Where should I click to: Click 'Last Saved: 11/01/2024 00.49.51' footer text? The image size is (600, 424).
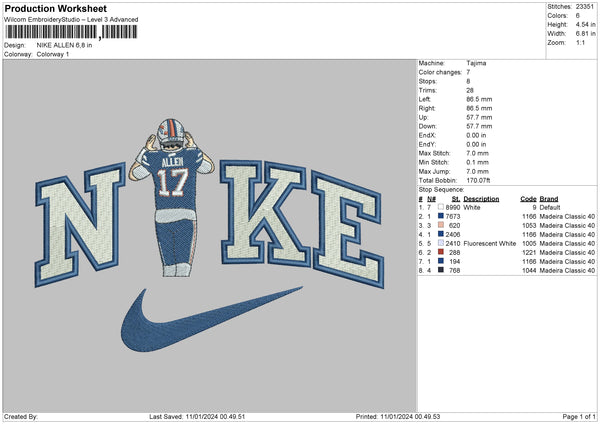[197, 416]
